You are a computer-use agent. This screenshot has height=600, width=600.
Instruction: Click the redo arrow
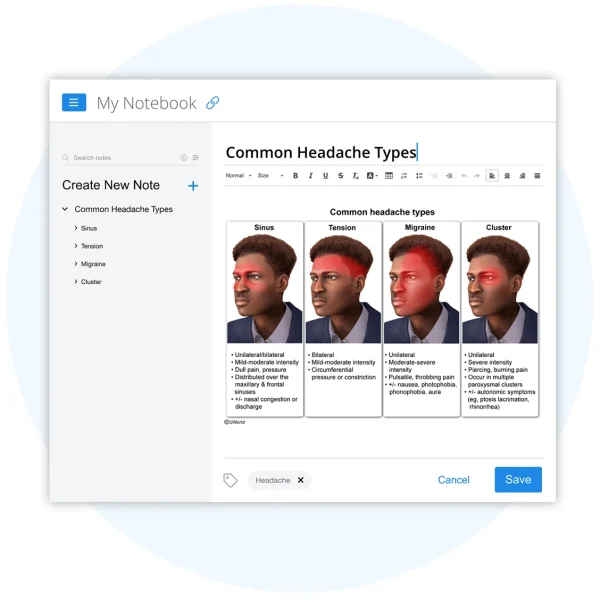click(477, 176)
